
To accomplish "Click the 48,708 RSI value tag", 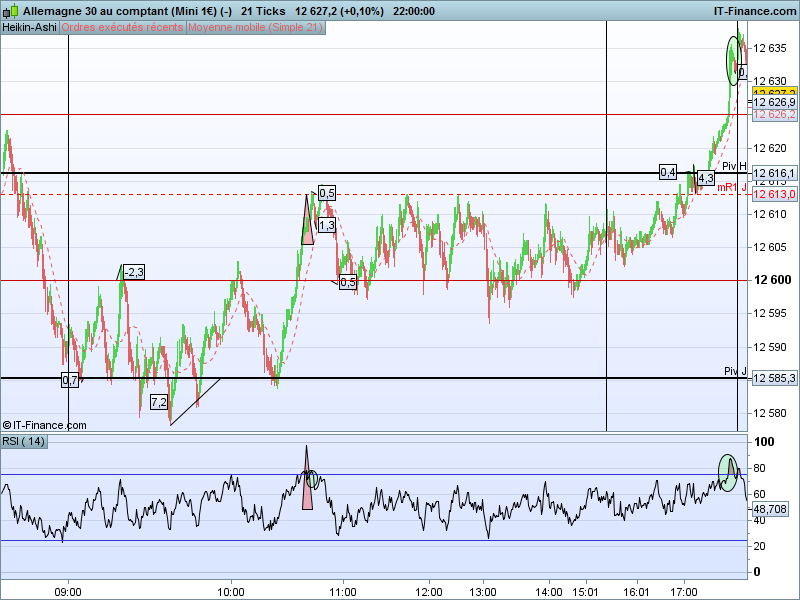I will click(769, 509).
